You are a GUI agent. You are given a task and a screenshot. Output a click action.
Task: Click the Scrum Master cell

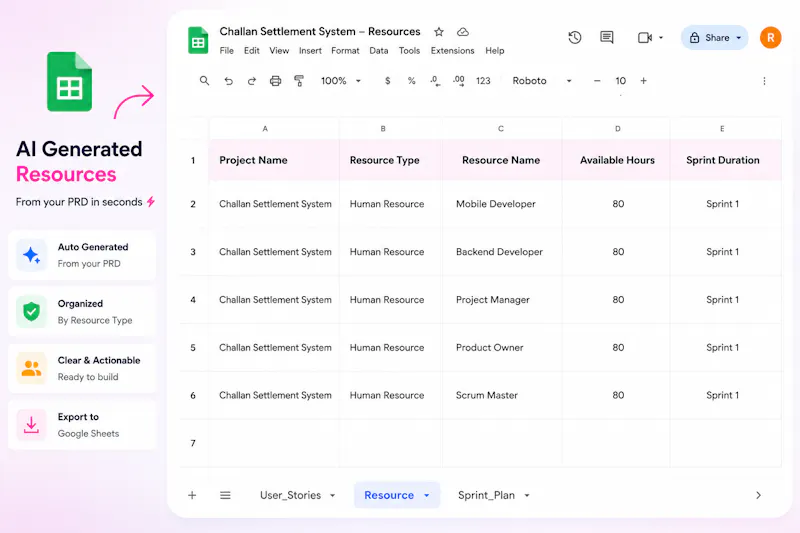pos(502,395)
